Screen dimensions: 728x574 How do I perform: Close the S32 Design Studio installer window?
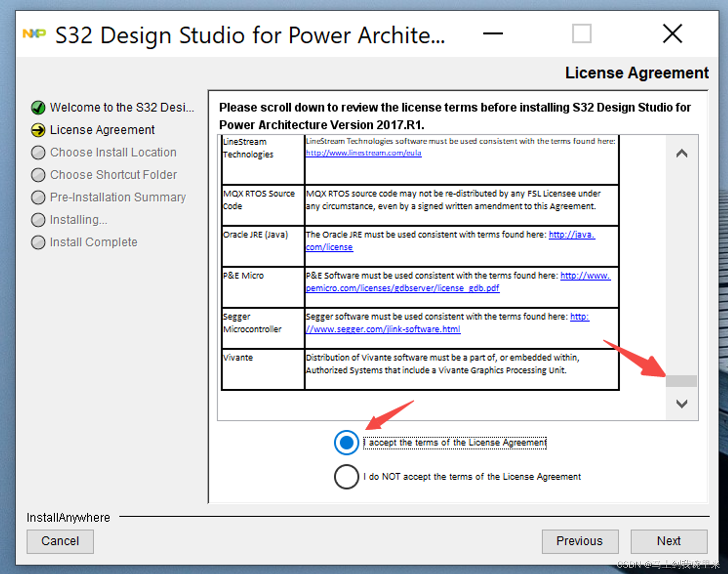click(672, 34)
